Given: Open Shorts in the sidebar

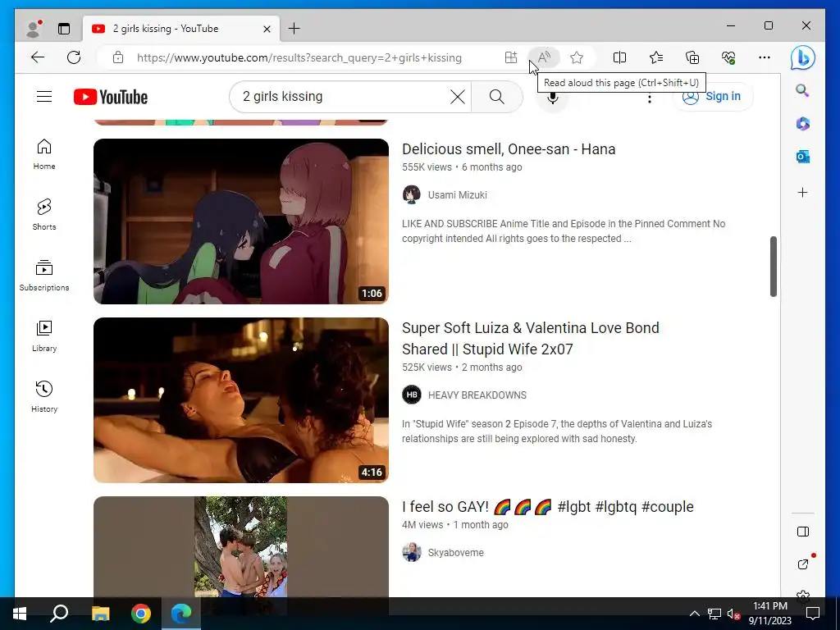Looking at the screenshot, I should 44,215.
